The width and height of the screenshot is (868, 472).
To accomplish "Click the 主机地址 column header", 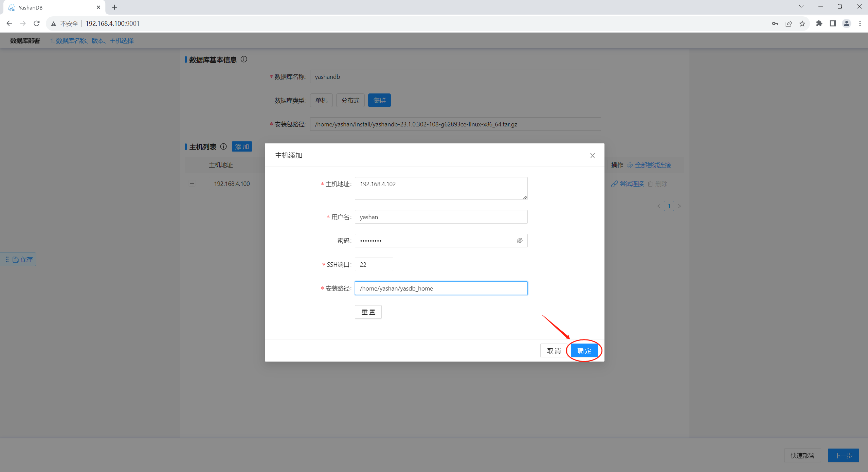I will (221, 165).
